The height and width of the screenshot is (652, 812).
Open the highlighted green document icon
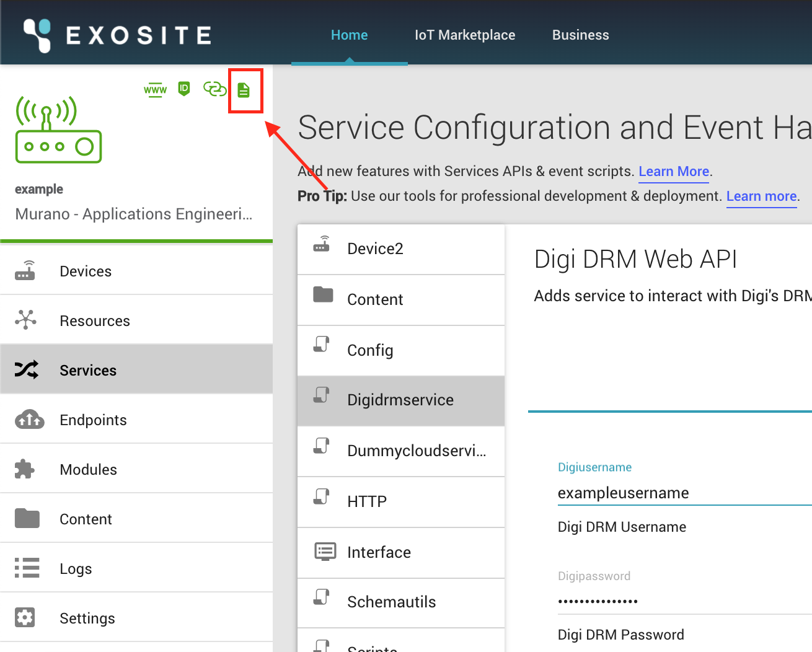[x=245, y=90]
